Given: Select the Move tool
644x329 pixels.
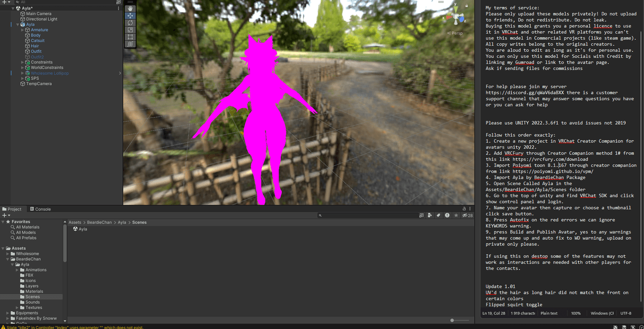Looking at the screenshot, I should 130,16.
